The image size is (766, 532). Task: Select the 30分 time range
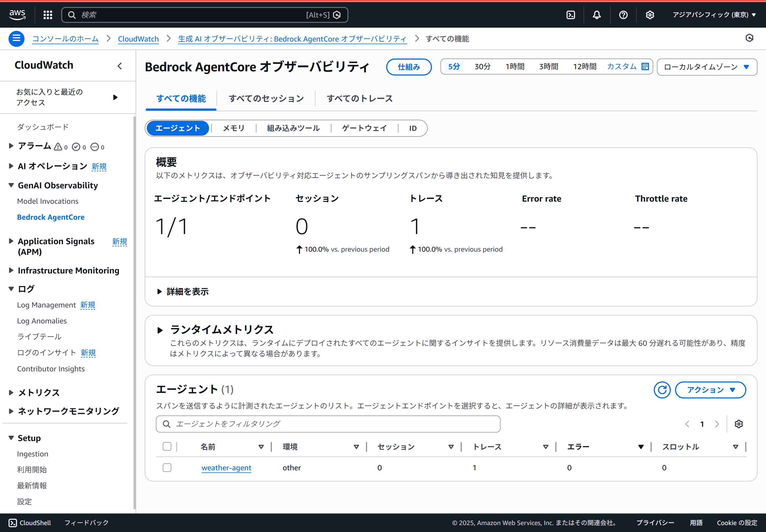click(482, 66)
